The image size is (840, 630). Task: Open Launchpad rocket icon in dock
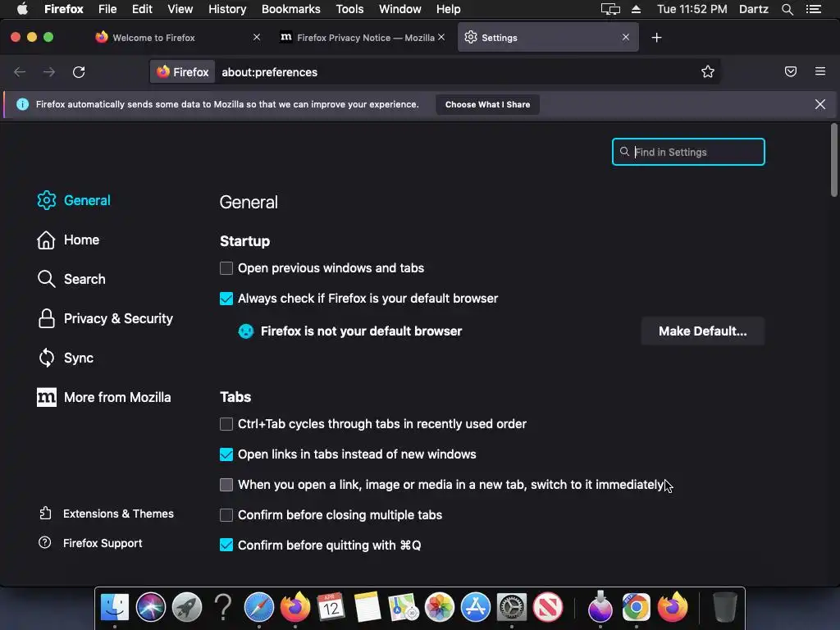click(x=187, y=607)
